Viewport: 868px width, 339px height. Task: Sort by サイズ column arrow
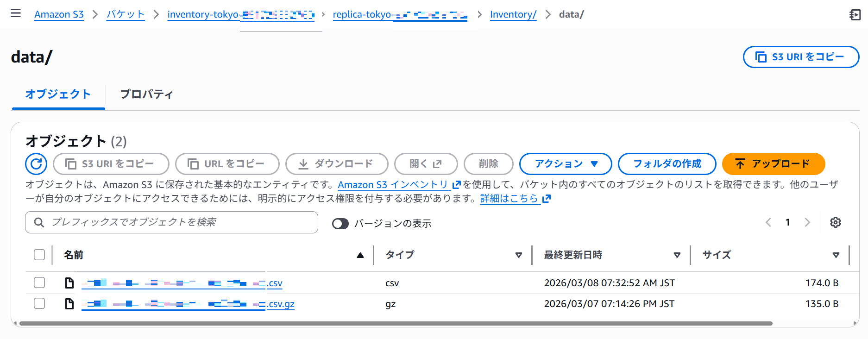click(836, 255)
